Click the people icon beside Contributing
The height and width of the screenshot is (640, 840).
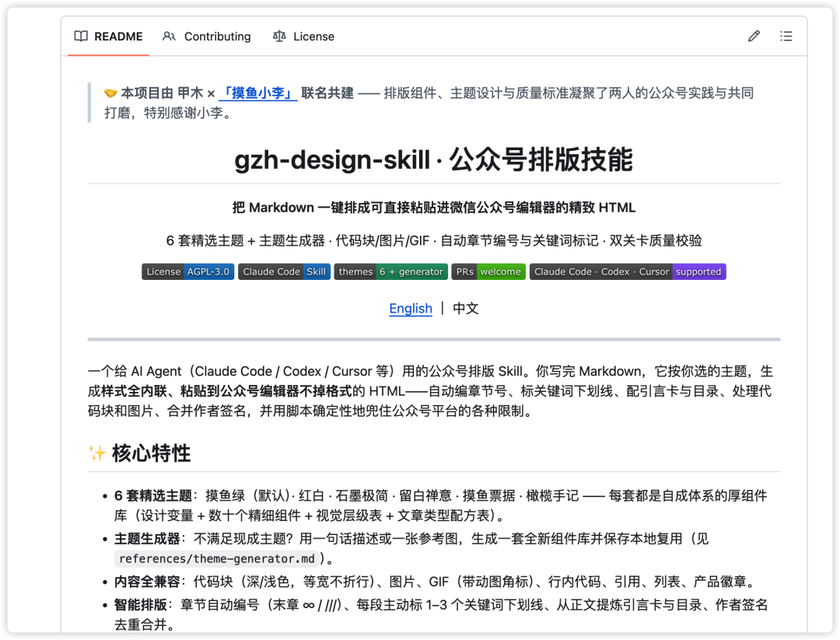tap(169, 37)
